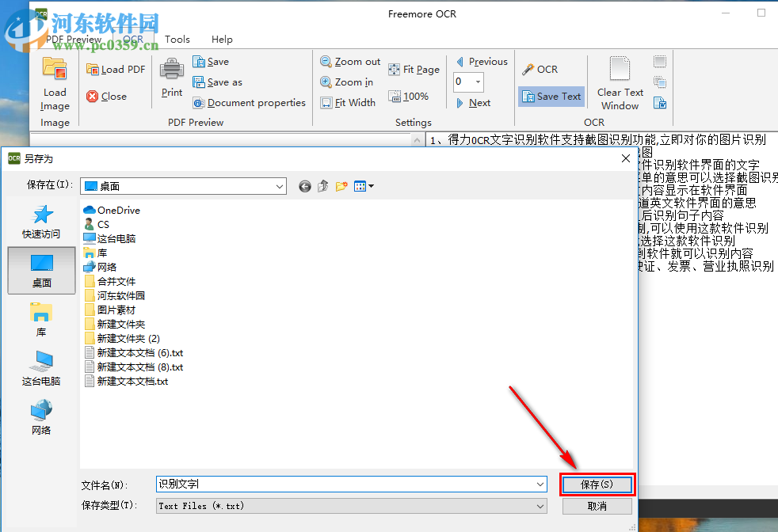Select 这台电脑 in the places bar
This screenshot has height=532, width=778.
41,368
